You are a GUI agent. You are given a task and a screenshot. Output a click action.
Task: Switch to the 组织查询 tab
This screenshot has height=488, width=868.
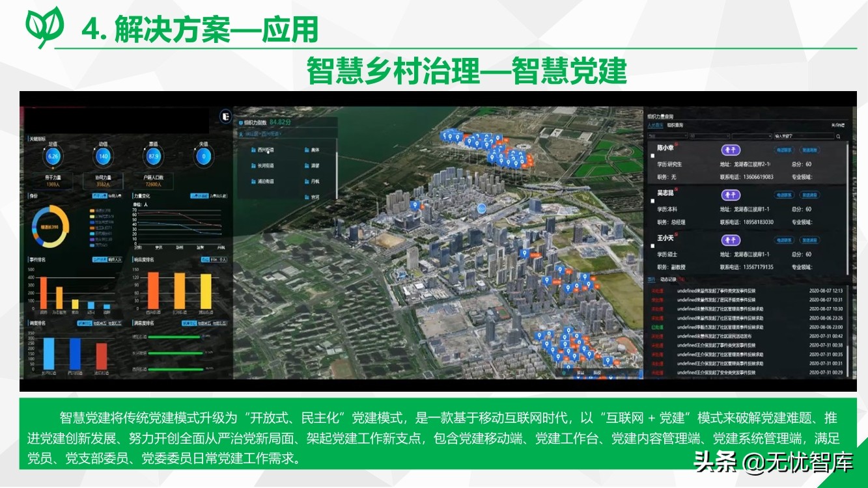click(x=675, y=126)
